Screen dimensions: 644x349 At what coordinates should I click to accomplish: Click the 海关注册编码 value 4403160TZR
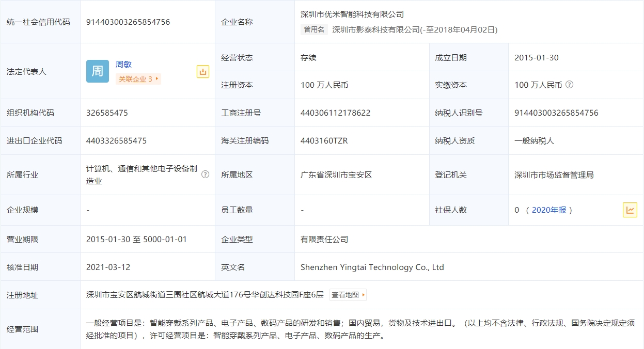point(324,141)
